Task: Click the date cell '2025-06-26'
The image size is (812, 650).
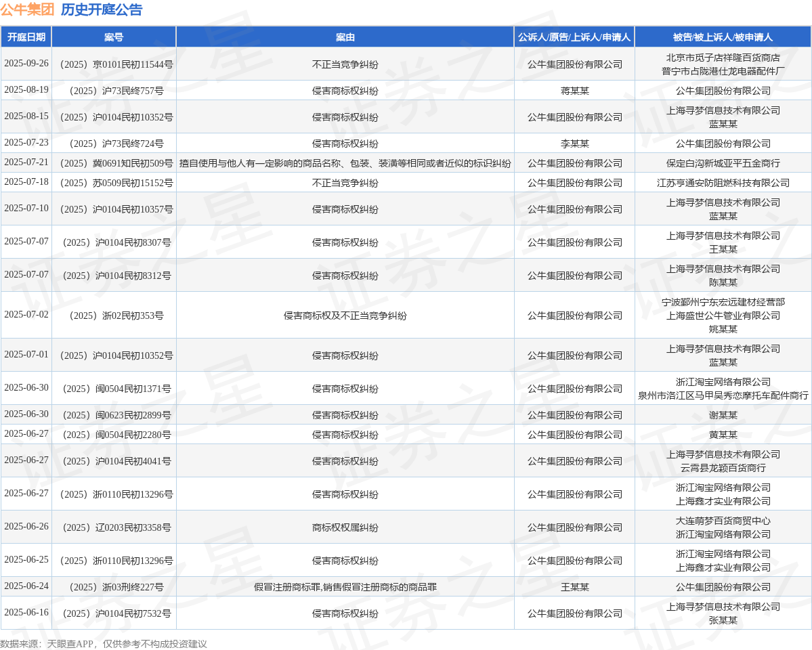Action: point(26,526)
